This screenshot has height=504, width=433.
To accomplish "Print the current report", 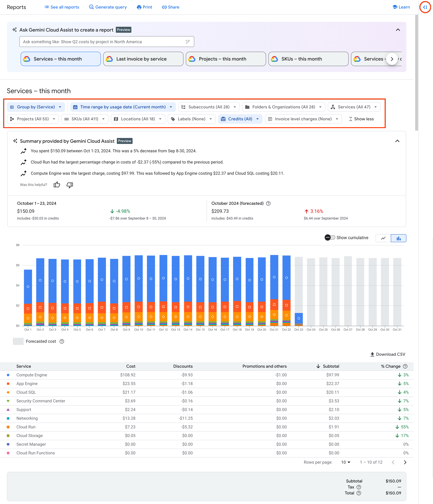I will [144, 7].
